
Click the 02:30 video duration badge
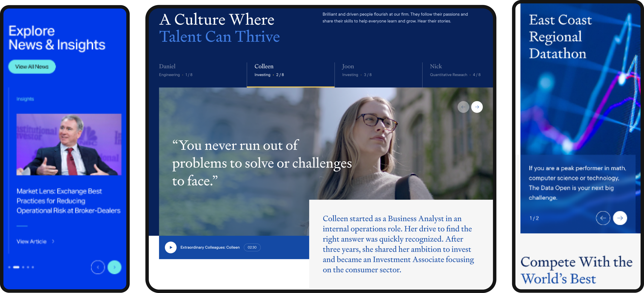pyautogui.click(x=252, y=247)
